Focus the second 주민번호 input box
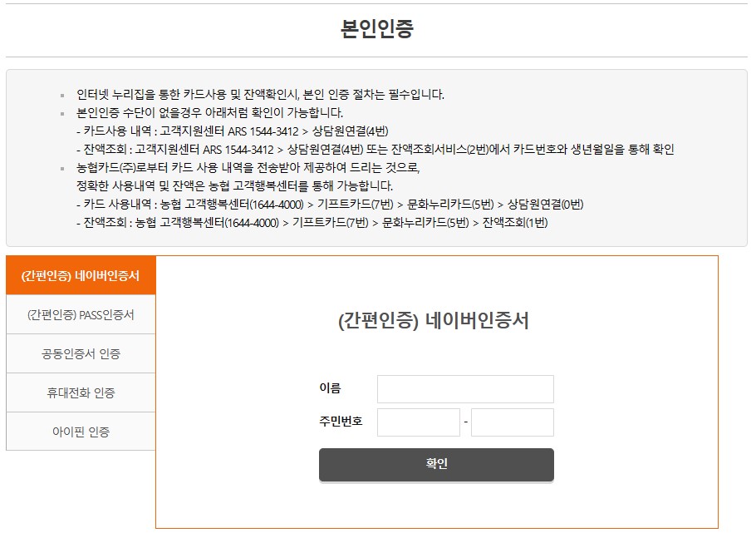This screenshot has width=756, height=538. [513, 422]
